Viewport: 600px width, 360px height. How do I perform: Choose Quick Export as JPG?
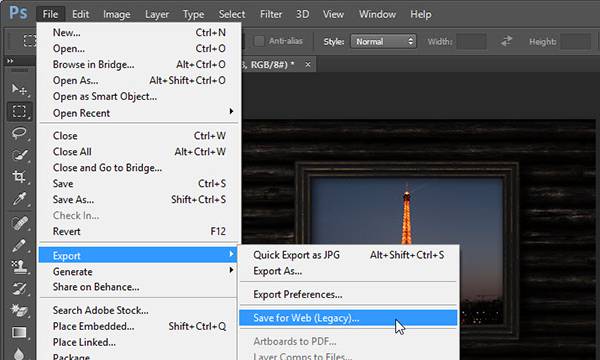(x=349, y=255)
